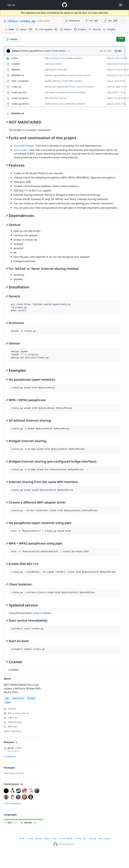129x868 pixels.
Task: Switch to the Pull requests tab
Action: 46,29
